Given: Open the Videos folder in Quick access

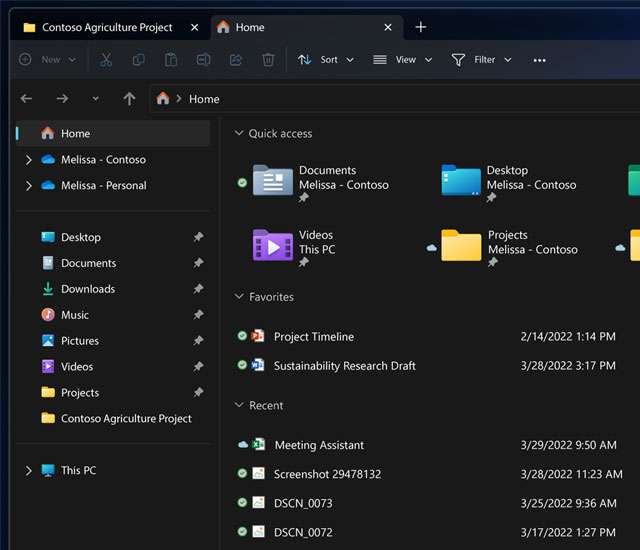Looking at the screenshot, I should pyautogui.click(x=273, y=244).
